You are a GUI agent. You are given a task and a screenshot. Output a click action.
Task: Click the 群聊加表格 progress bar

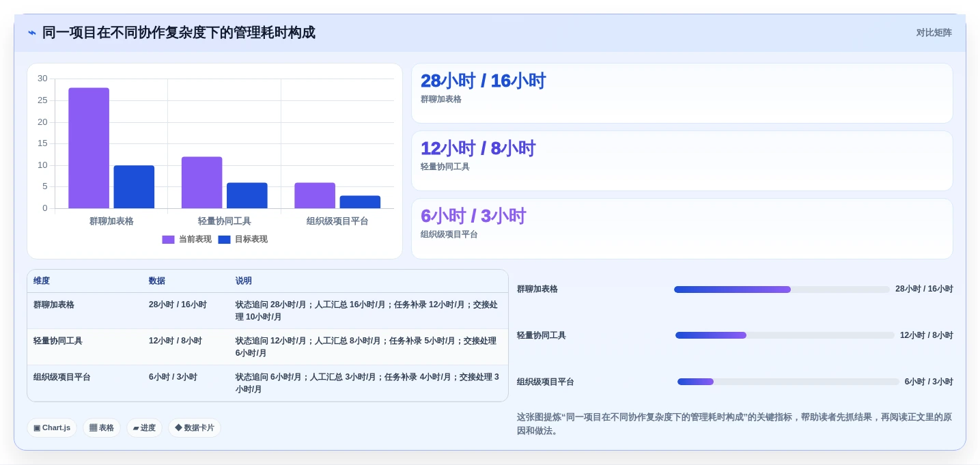pos(782,290)
